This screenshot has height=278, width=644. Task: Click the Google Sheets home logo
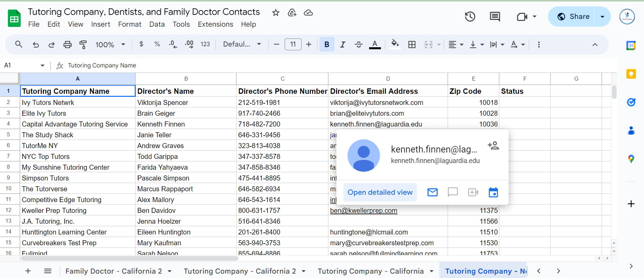(x=14, y=18)
